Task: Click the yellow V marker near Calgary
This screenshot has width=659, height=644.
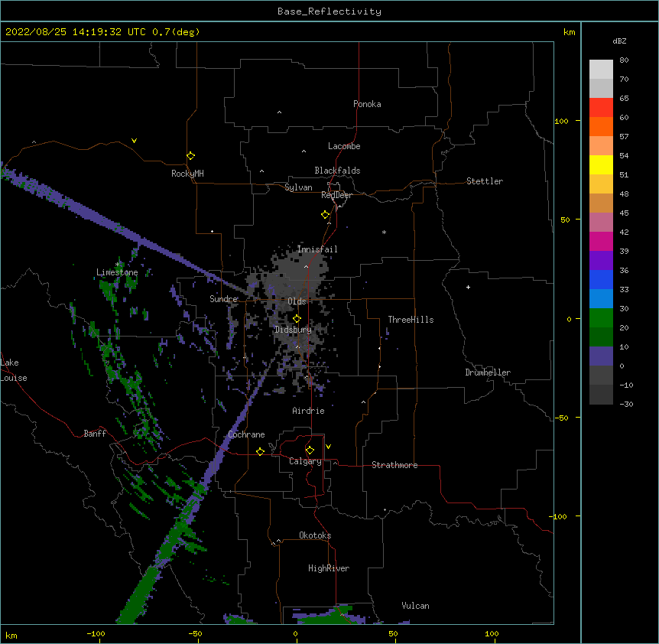Action: [x=328, y=447]
